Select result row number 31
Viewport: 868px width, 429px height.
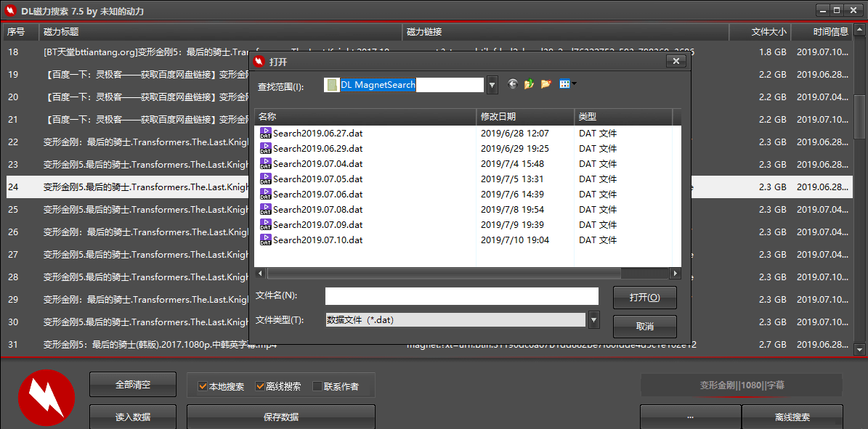click(13, 344)
